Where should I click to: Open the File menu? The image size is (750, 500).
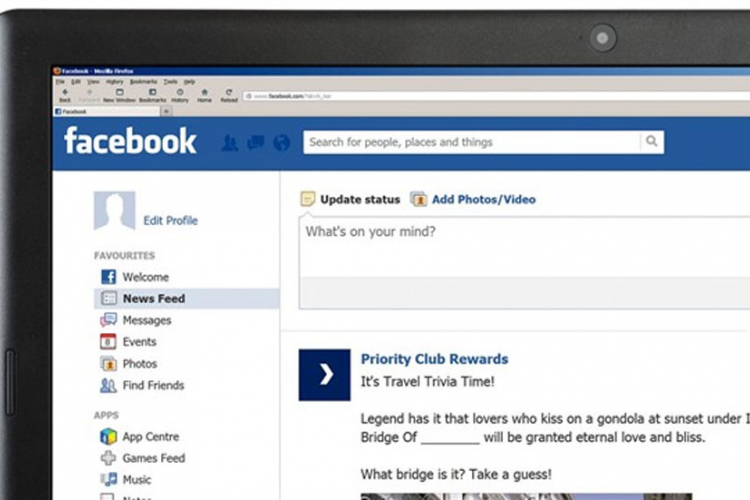[x=60, y=82]
